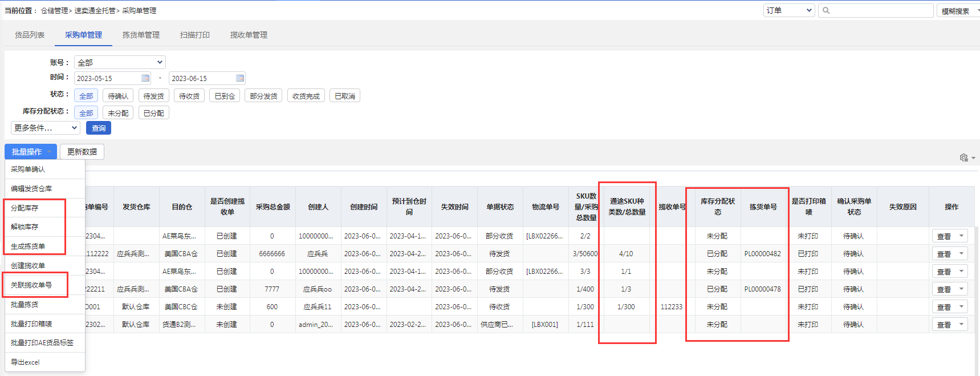Choose 编辑发货仓库 from batch menu
This screenshot has width=980, height=376.
click(45, 188)
